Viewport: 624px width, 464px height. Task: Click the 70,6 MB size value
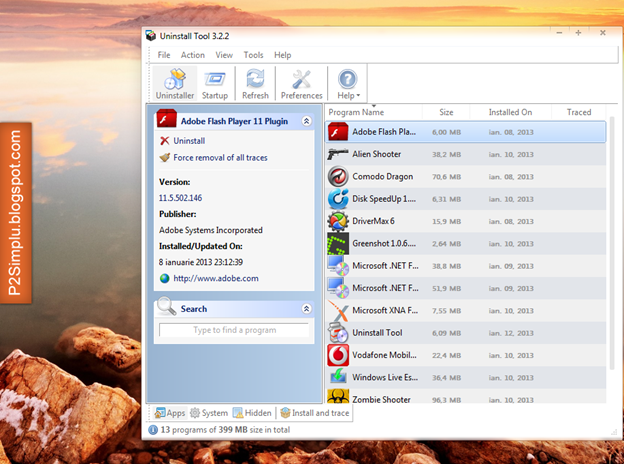(x=447, y=177)
